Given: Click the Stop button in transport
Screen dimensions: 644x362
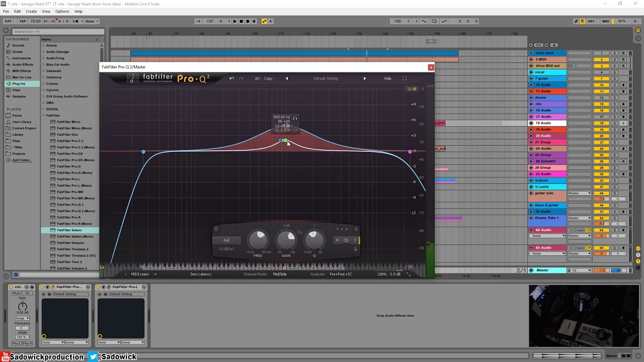Looking at the screenshot, I should pos(241,21).
